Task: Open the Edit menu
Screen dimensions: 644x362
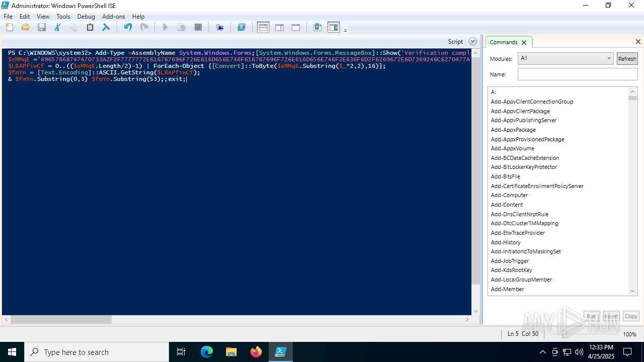Action: [x=25, y=17]
